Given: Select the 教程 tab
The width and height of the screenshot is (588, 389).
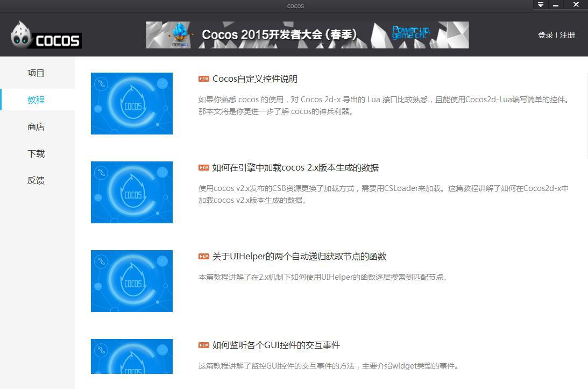Looking at the screenshot, I should click(x=36, y=100).
